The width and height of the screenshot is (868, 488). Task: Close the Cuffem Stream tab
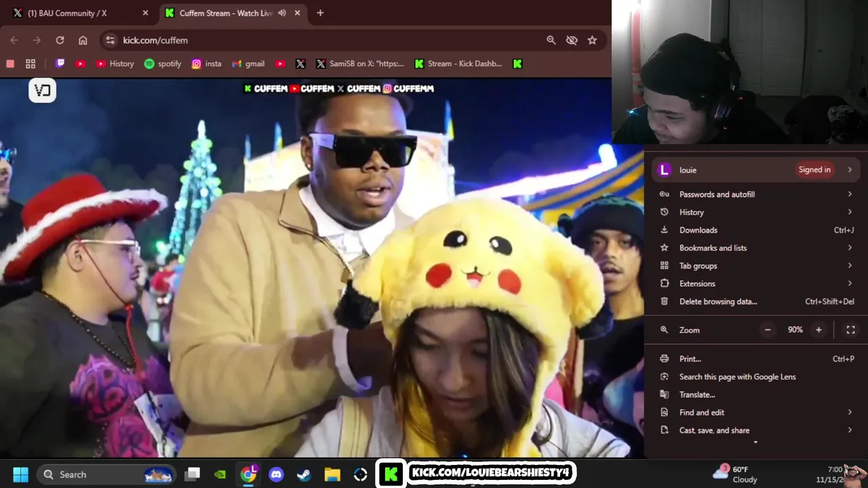pyautogui.click(x=297, y=13)
